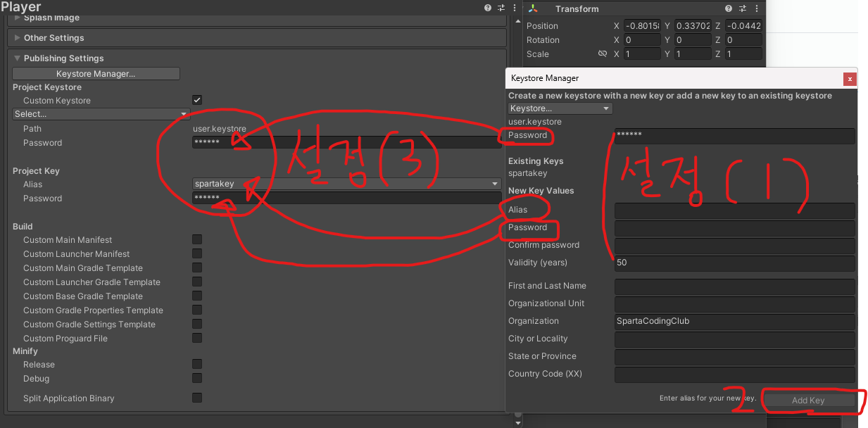Image resolution: width=868 pixels, height=428 pixels.
Task: Click the Rotation Y value field
Action: pos(693,40)
